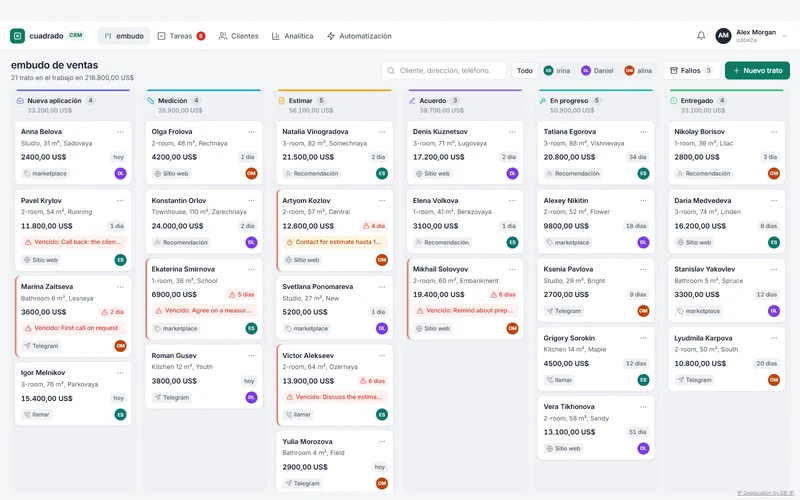Click the assignee avatar on Grigory Sorokin's card
Screen dimensions: 800x500
643,380
